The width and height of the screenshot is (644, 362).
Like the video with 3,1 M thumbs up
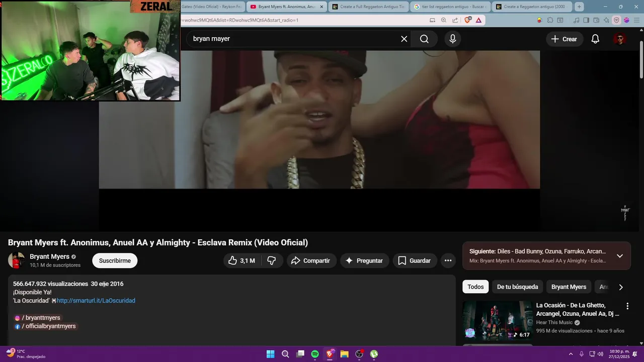pos(242,260)
